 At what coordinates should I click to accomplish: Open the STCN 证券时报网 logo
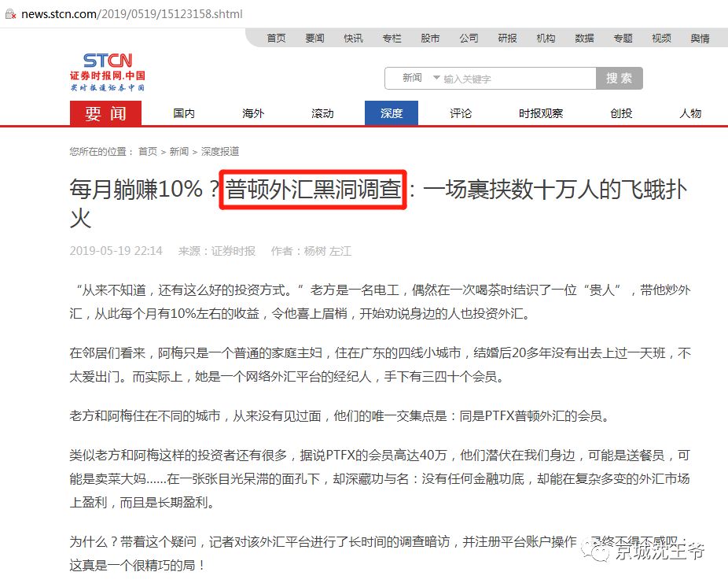tap(107, 72)
